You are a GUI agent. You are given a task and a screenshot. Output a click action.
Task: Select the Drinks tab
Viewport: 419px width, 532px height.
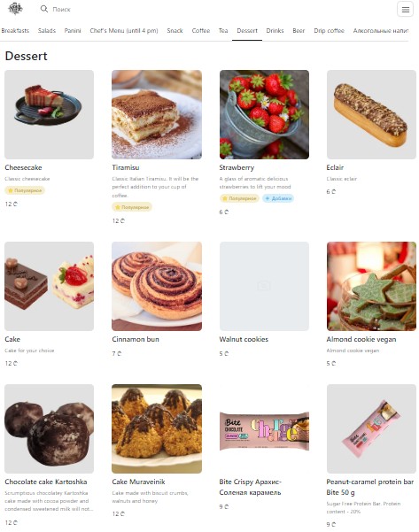275,30
